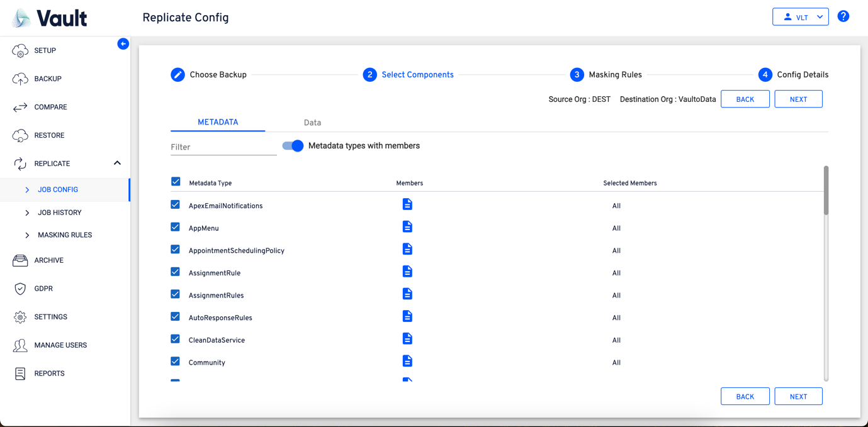Open members document icon for AssignmentRule
Image resolution: width=868 pixels, height=427 pixels.
pos(407,272)
